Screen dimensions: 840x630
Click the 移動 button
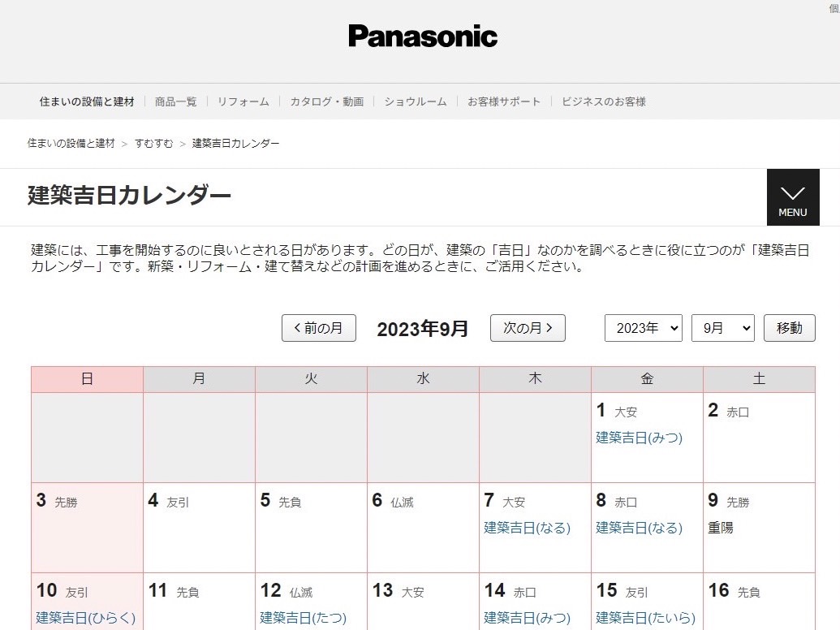point(789,328)
